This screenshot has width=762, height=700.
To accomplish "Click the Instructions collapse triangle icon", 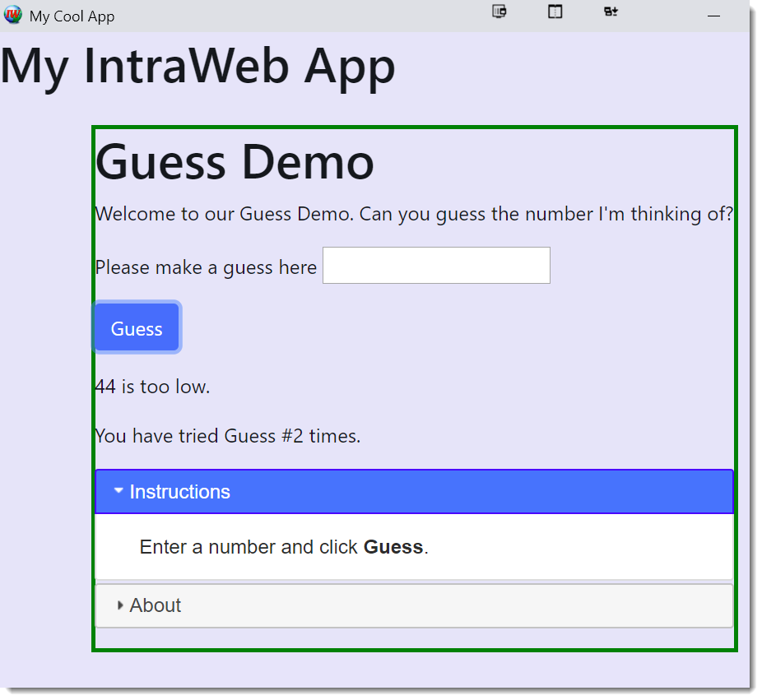I will point(119,491).
